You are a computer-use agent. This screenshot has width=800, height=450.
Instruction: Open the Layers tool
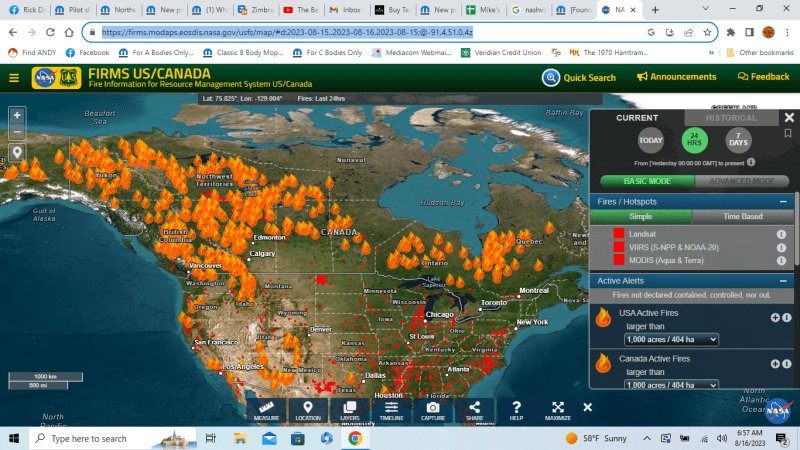coord(349,411)
